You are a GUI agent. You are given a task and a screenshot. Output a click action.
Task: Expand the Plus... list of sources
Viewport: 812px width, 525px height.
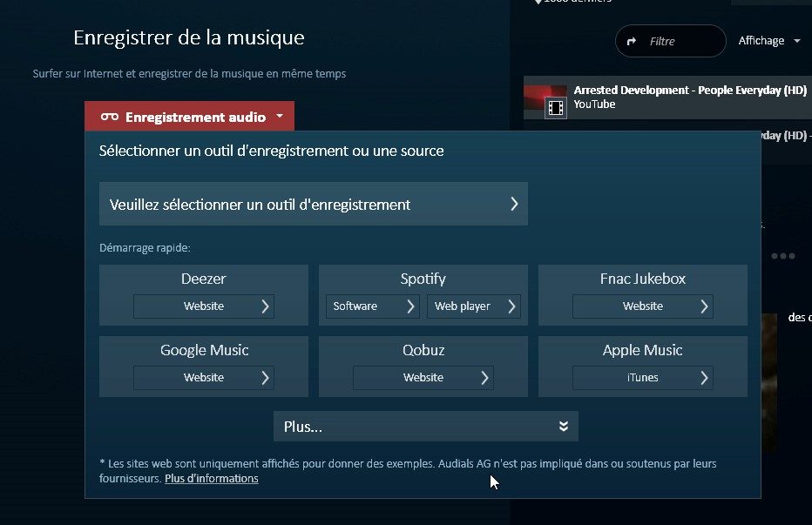coord(425,427)
